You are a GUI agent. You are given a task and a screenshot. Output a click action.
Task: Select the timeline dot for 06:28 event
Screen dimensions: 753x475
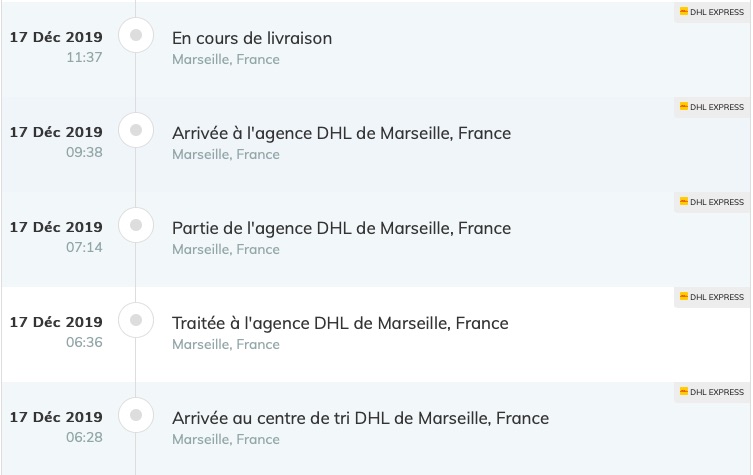[x=136, y=415]
